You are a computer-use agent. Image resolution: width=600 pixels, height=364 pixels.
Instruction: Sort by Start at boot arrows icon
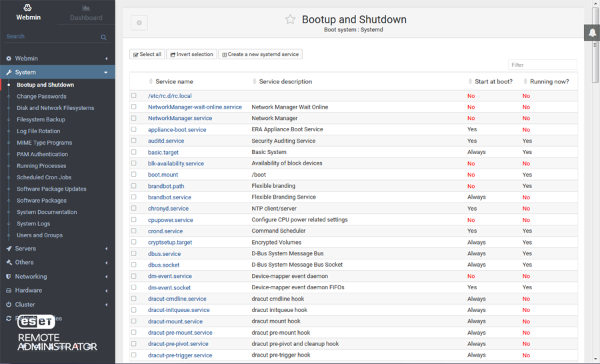coord(470,81)
